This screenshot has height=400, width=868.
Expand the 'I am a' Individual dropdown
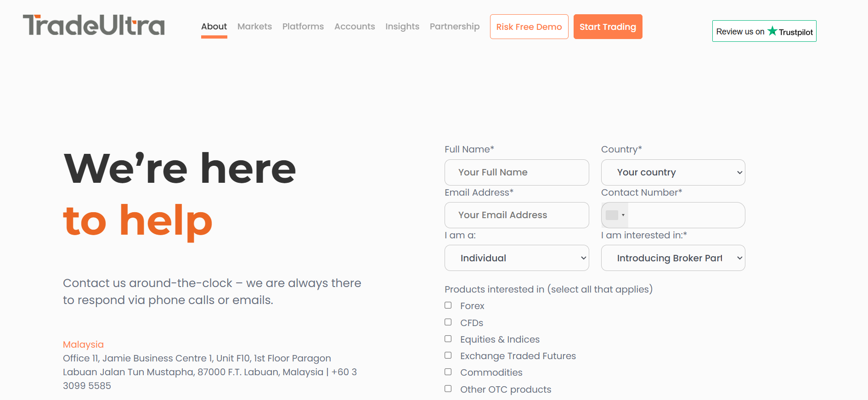click(517, 258)
